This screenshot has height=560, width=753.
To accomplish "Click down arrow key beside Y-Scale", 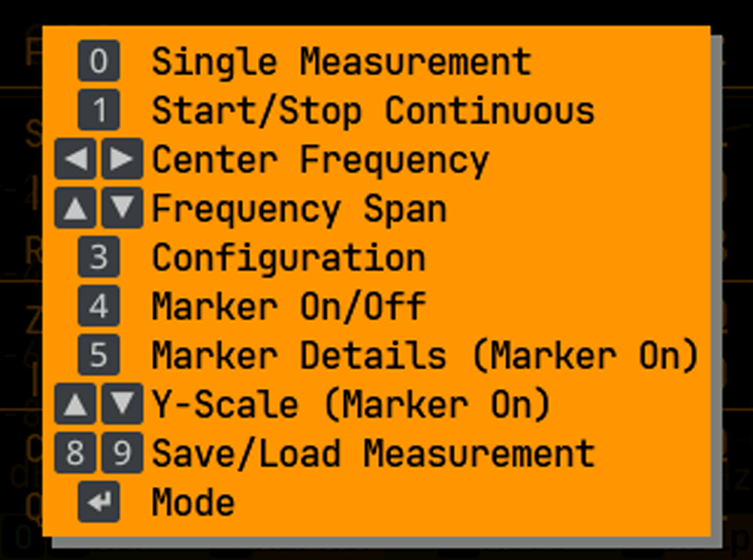I will click(122, 404).
